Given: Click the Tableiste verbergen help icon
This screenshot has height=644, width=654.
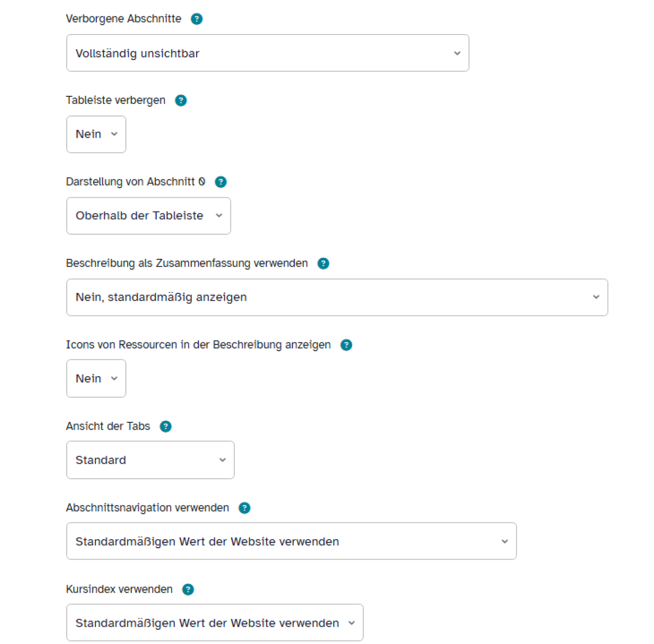Looking at the screenshot, I should tap(181, 100).
